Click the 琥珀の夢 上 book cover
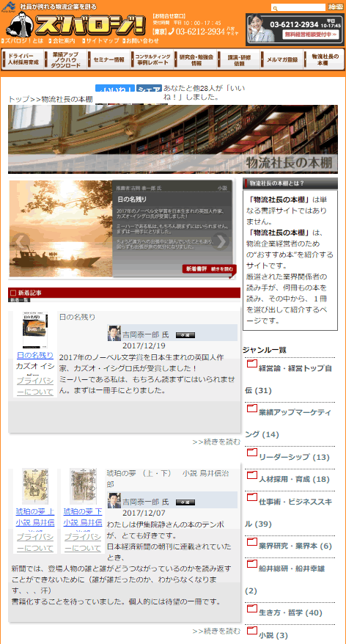Image resolution: width=346 pixels, height=644 pixels. coord(35,486)
